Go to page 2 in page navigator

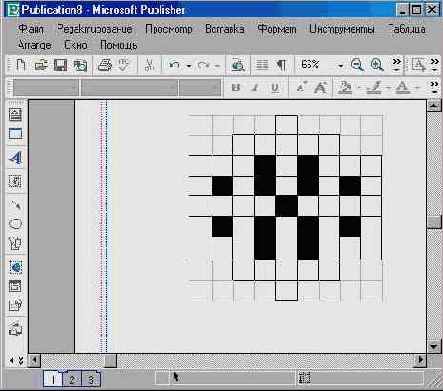click(x=72, y=379)
